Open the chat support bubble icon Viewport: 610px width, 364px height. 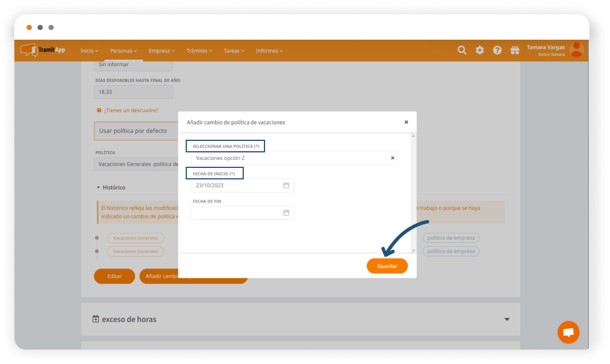coord(568,332)
